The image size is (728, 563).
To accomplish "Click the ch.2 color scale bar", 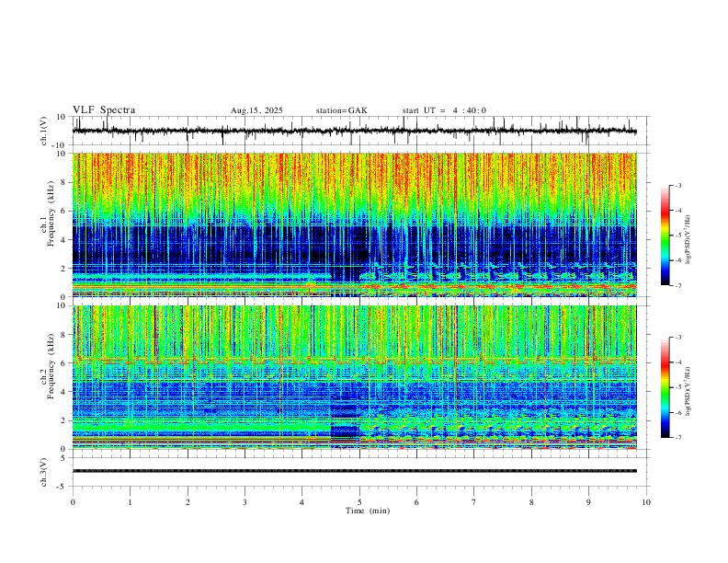I will pyautogui.click(x=665, y=387).
